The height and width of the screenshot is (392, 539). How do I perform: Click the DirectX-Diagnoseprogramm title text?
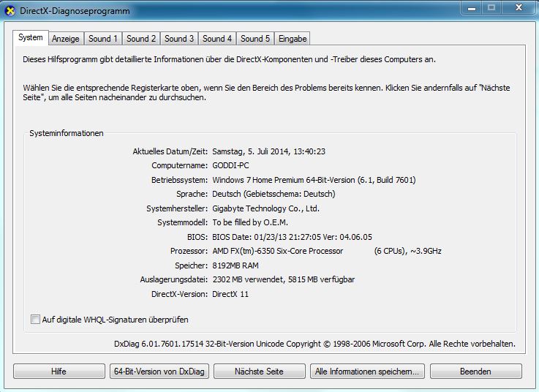point(75,11)
